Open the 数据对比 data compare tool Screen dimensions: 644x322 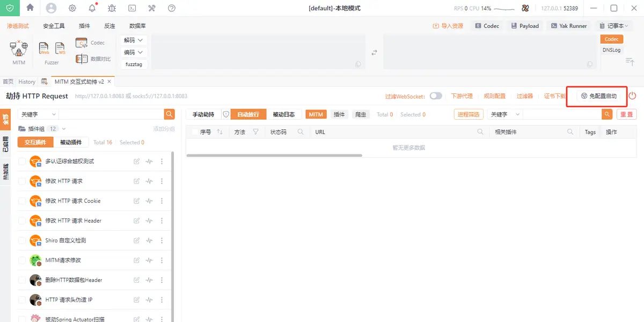click(91, 58)
